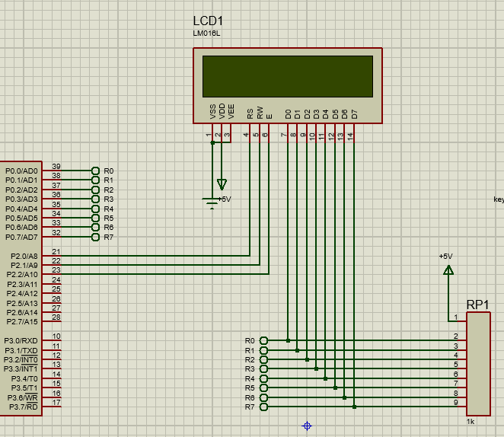
Task: Click the RP1 resistor pack body
Action: coord(479,364)
